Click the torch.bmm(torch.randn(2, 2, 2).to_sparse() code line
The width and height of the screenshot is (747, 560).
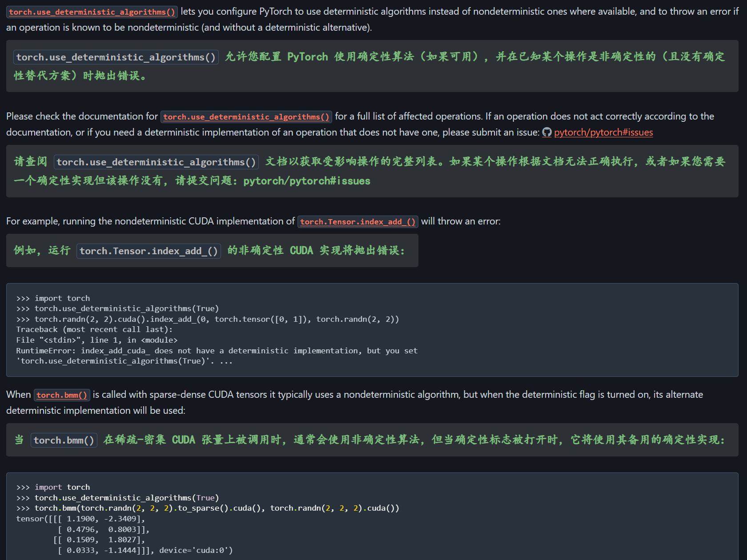(208, 508)
